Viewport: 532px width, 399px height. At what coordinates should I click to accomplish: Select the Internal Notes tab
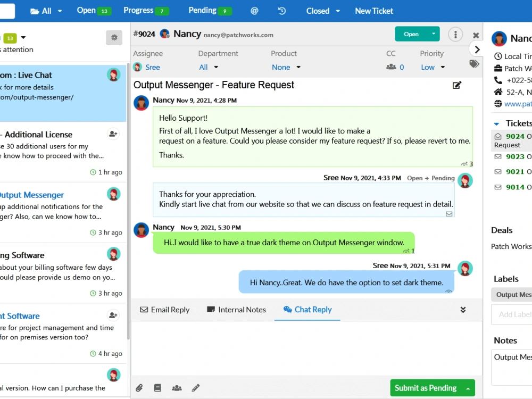coord(236,310)
